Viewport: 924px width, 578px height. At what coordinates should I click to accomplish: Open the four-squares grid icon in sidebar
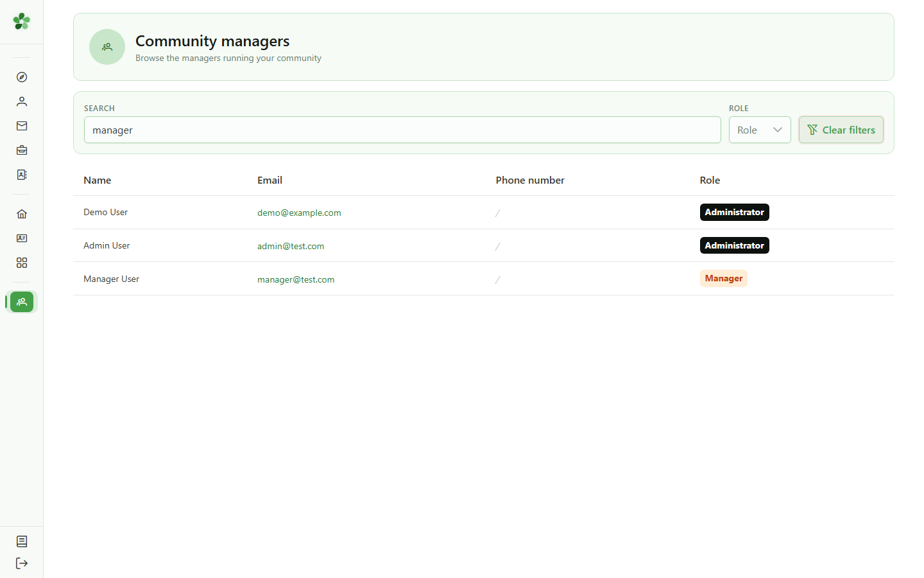[22, 263]
